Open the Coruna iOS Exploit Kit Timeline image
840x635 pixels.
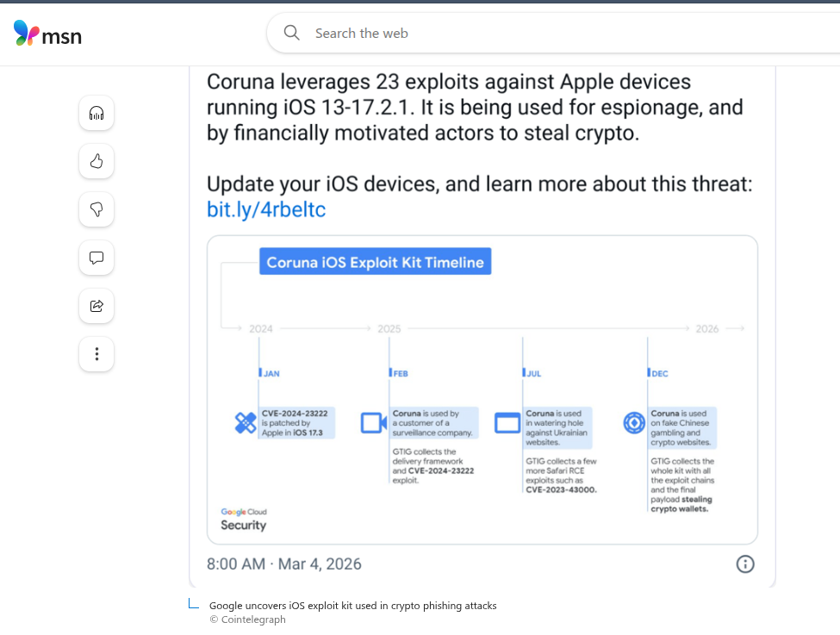coord(482,389)
